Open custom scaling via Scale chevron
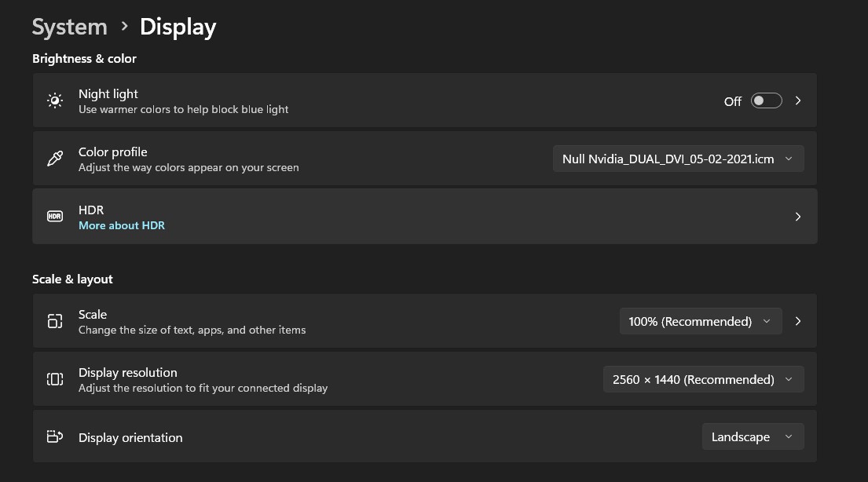Image resolution: width=868 pixels, height=482 pixels. tap(798, 321)
